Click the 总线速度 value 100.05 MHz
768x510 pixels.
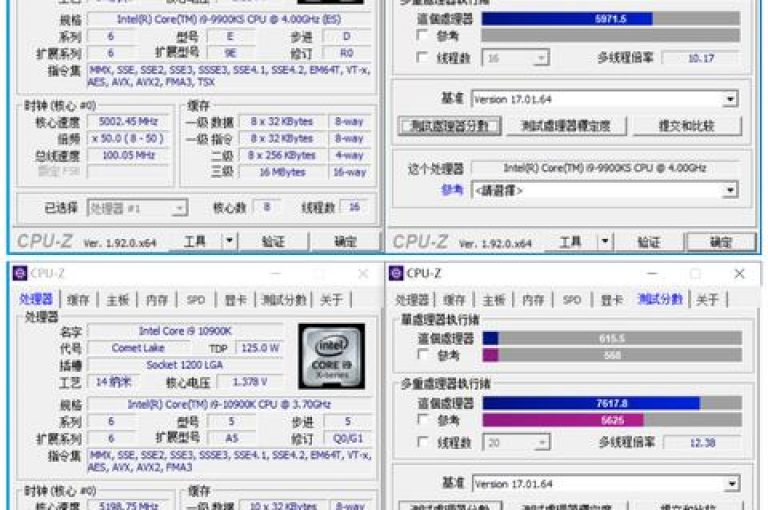point(128,155)
